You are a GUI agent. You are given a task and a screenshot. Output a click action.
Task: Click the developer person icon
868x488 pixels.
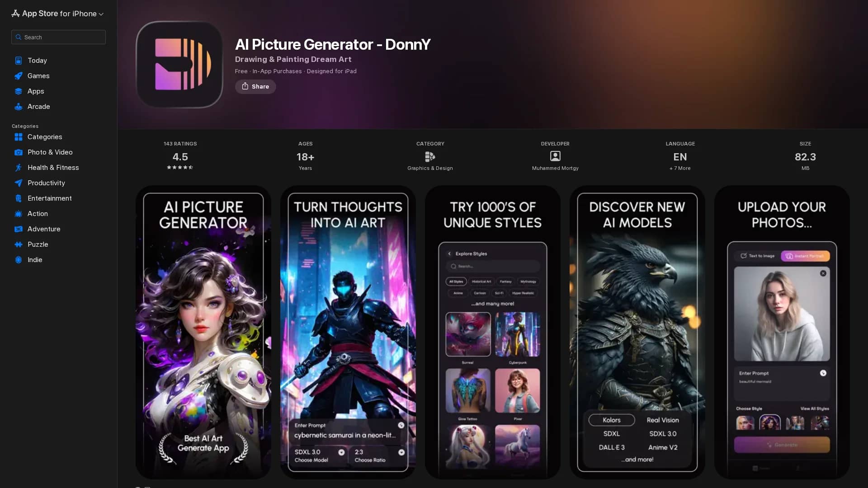pos(555,156)
